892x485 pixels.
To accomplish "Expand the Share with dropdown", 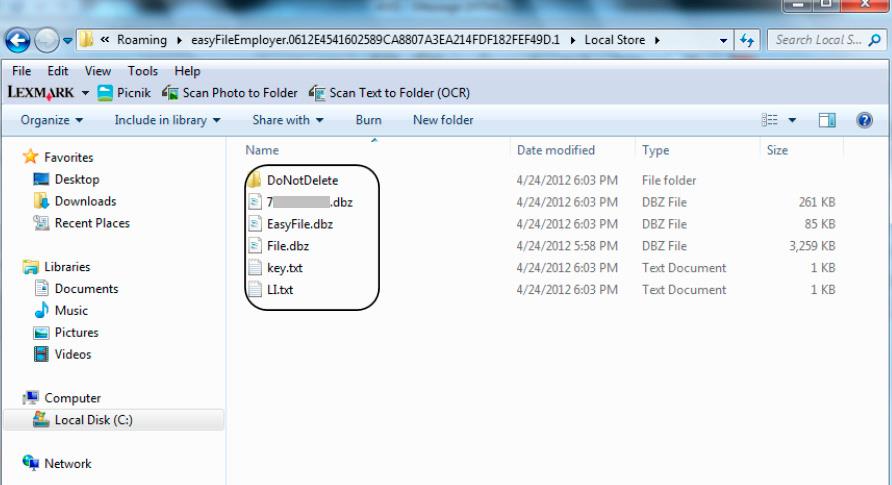I will [288, 120].
